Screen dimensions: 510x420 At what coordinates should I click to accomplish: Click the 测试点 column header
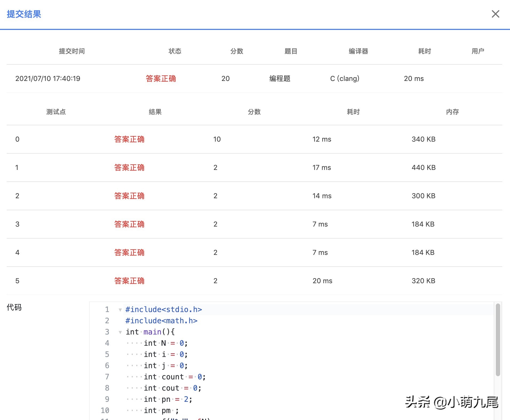[56, 112]
